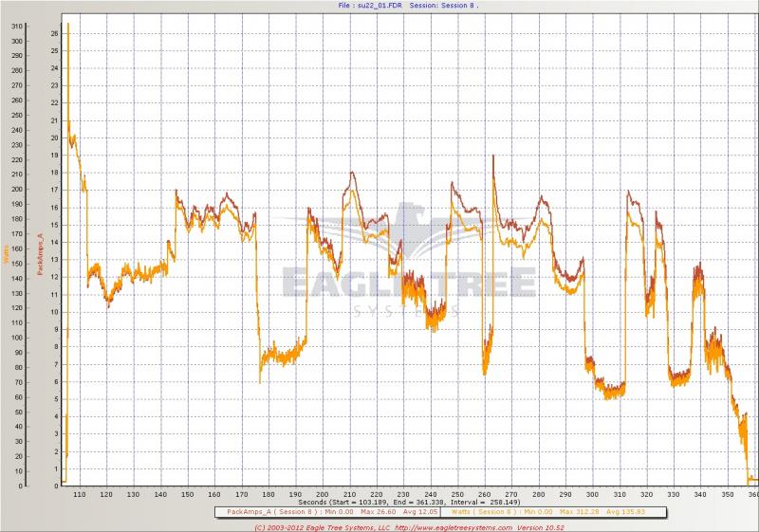Click the 200 tick on the time axis
759x532 pixels.
coord(323,494)
